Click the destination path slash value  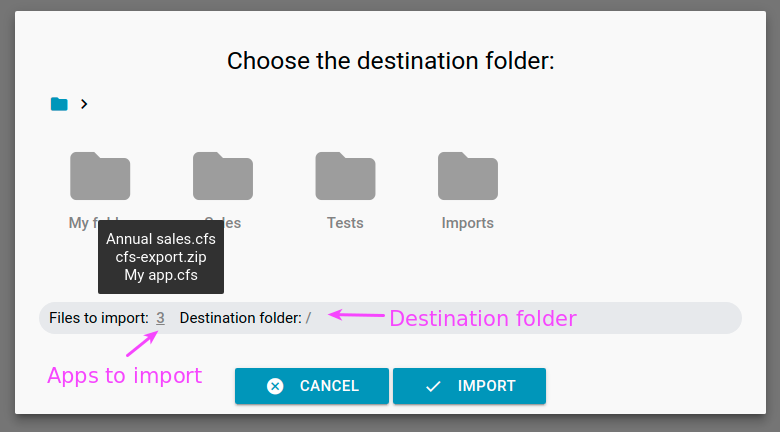[x=308, y=318]
